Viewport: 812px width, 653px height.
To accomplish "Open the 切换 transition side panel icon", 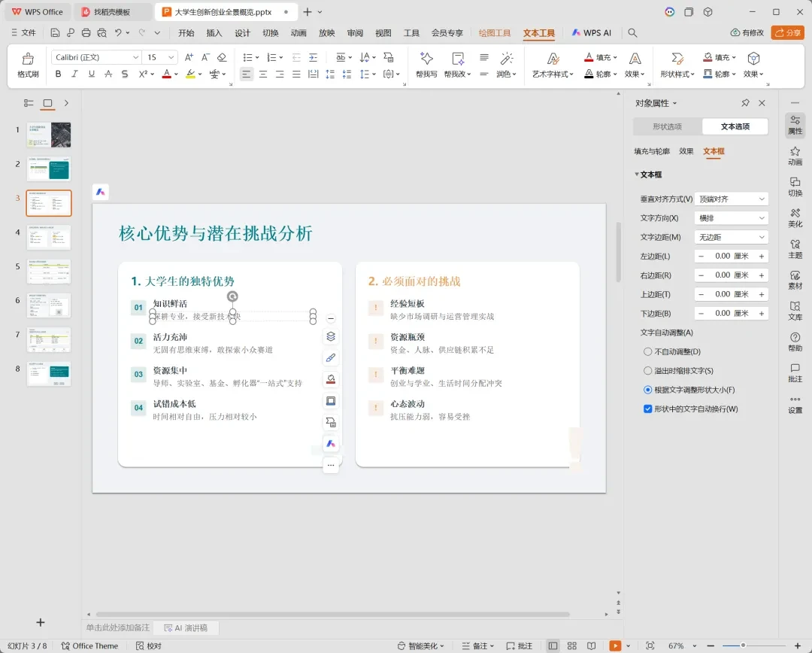I will tap(795, 187).
